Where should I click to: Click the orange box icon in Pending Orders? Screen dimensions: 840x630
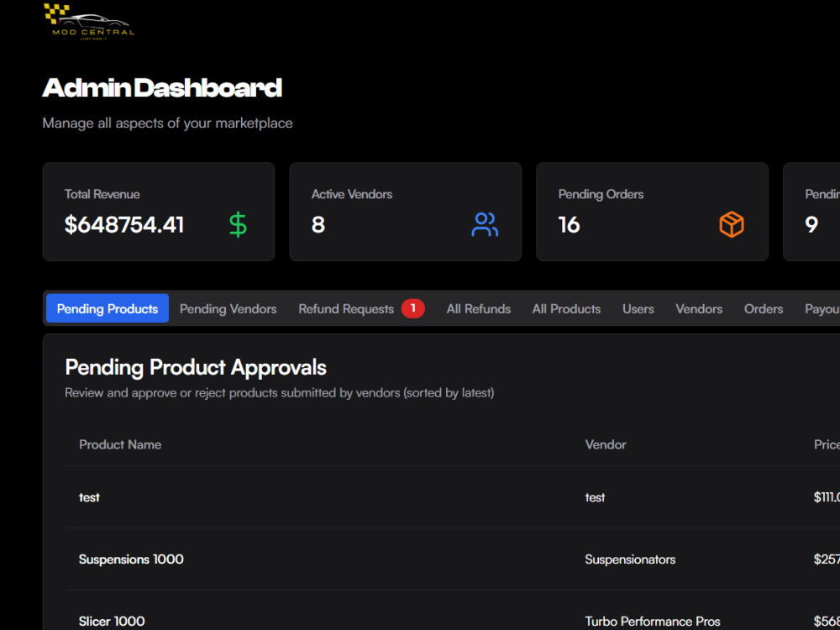tap(732, 224)
